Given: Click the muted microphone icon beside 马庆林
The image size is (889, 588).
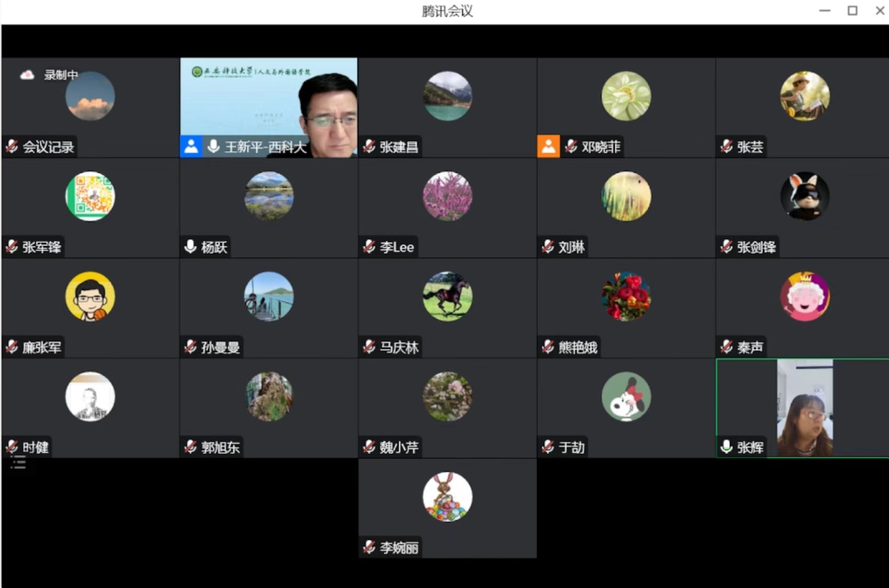Looking at the screenshot, I should (x=369, y=347).
